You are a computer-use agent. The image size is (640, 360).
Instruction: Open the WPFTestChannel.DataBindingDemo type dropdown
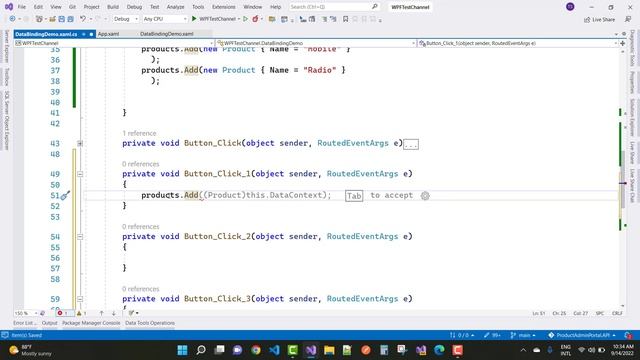(316, 43)
